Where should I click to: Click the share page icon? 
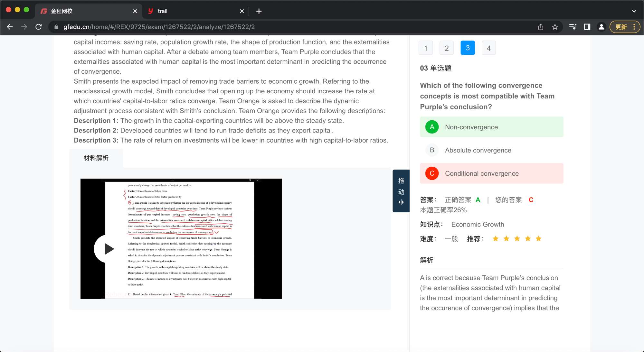tap(541, 27)
